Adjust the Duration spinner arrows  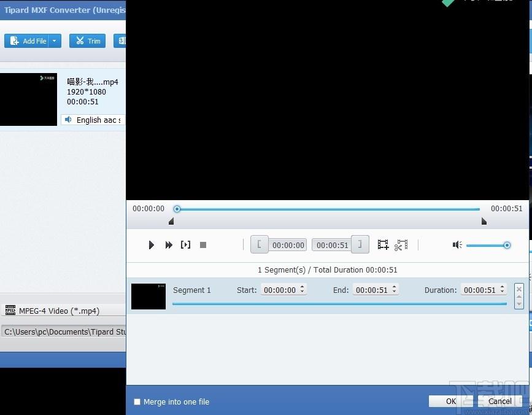pyautogui.click(x=502, y=289)
